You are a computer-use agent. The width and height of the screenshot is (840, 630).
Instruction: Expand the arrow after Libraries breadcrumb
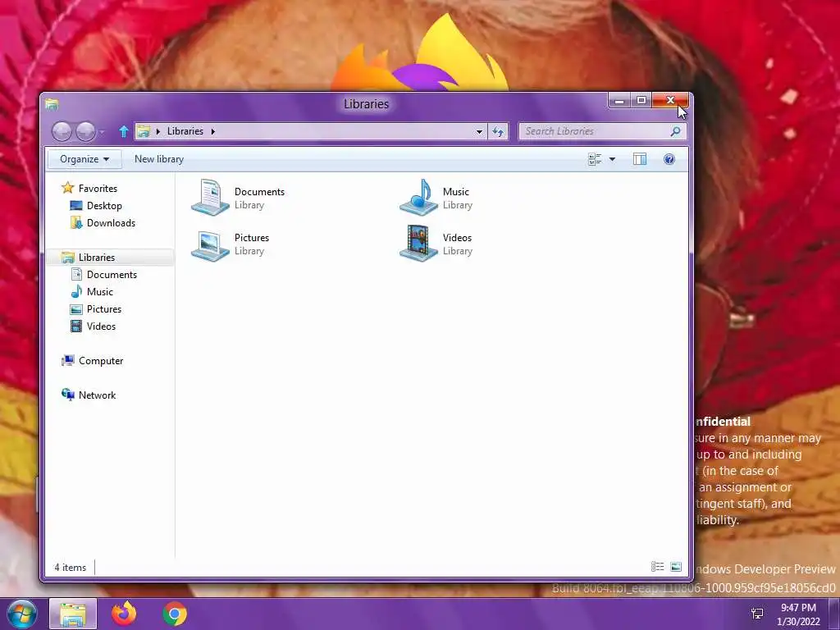point(212,131)
